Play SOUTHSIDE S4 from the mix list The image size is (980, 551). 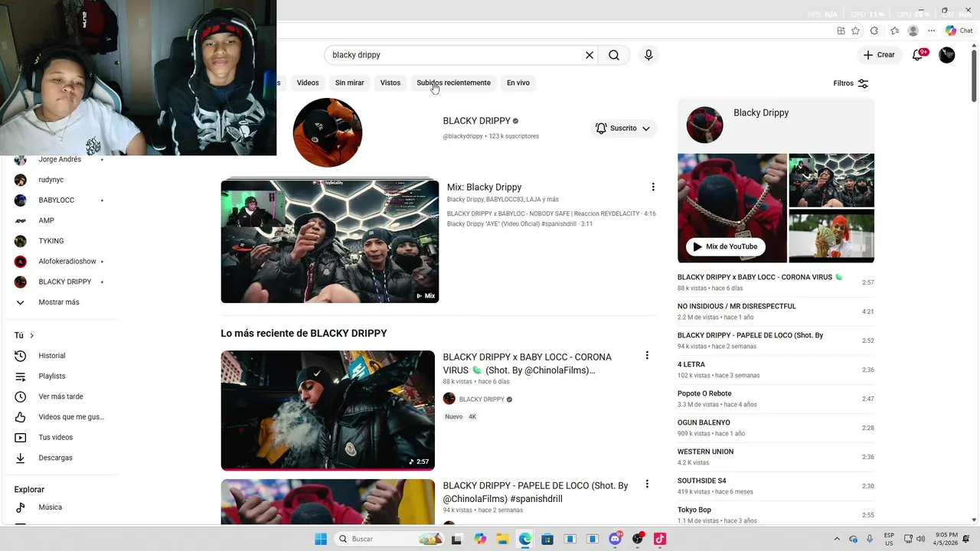[x=776, y=486]
